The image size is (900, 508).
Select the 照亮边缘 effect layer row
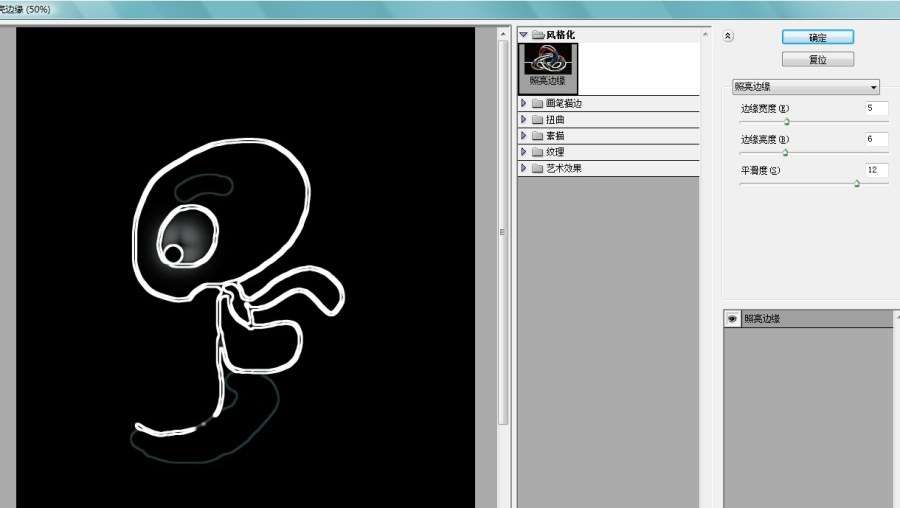810,319
